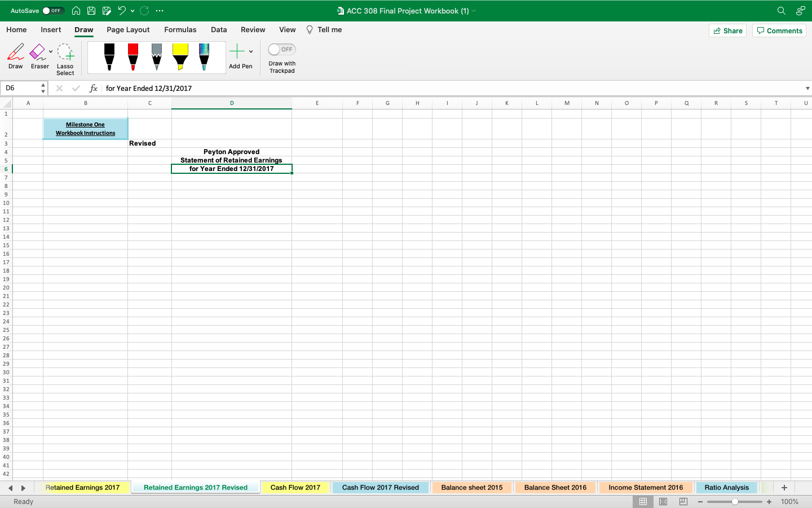
Task: Activate the Lasso Select tool
Action: (x=65, y=56)
